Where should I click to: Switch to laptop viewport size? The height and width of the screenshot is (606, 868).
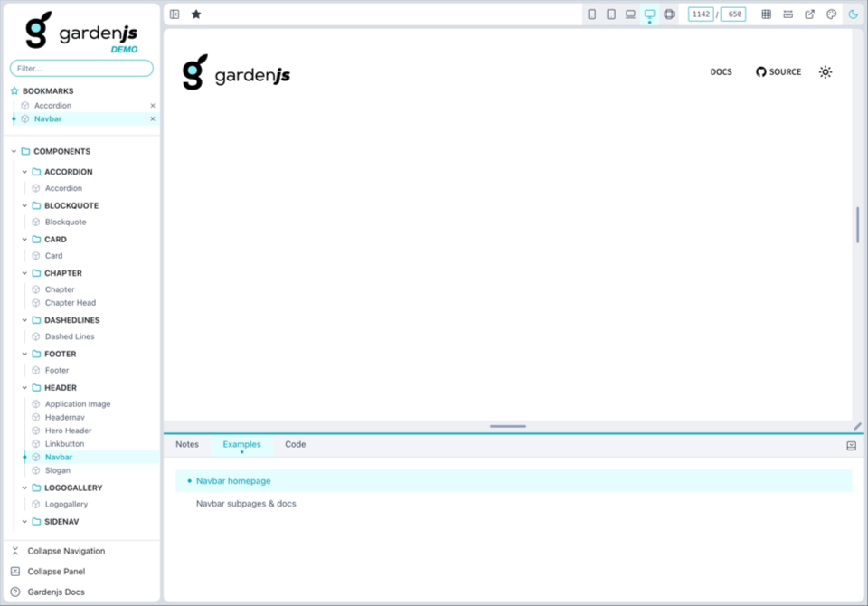[x=630, y=14]
